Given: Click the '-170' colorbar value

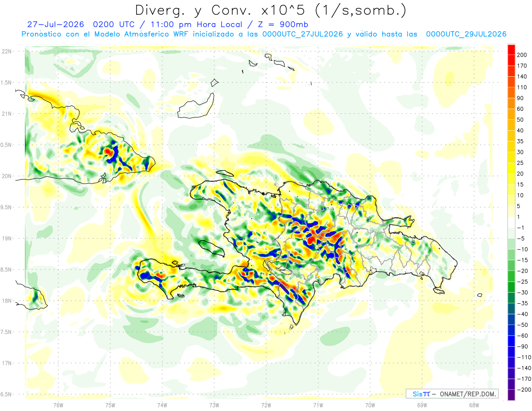Looking at the screenshot, I should click(524, 379).
